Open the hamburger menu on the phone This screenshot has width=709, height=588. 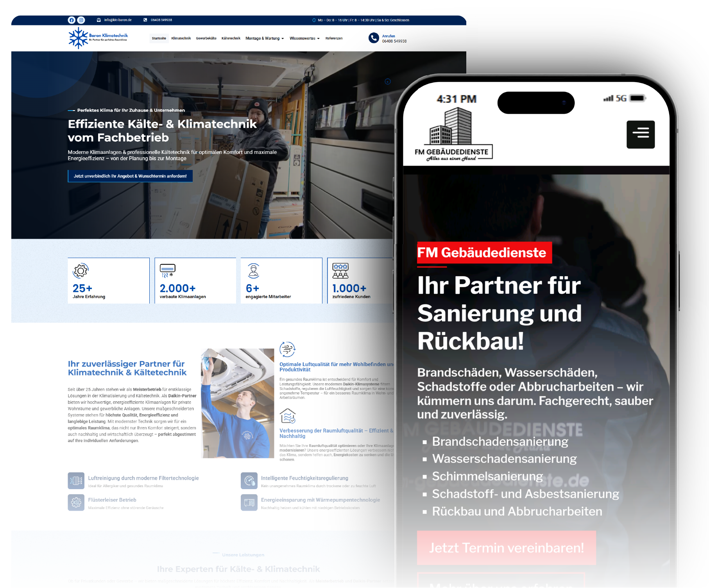tap(641, 134)
